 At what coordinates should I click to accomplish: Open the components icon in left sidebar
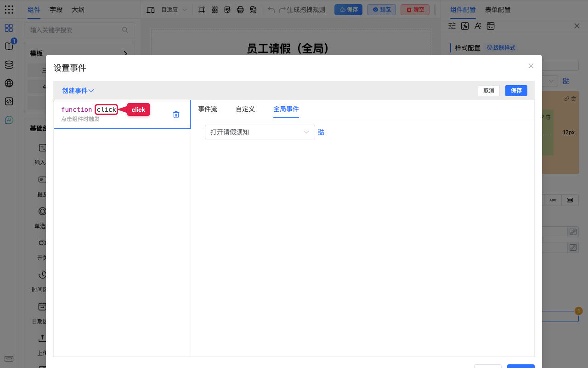click(9, 28)
